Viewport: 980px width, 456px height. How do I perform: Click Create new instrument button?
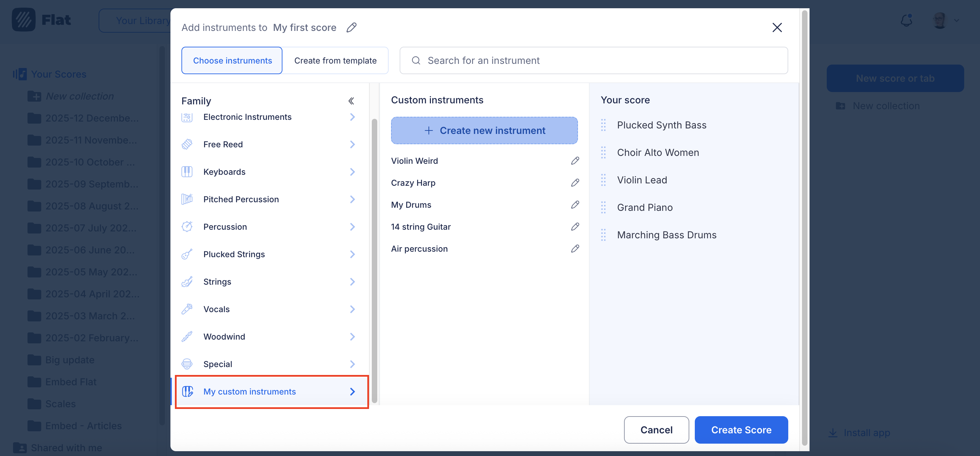point(484,130)
